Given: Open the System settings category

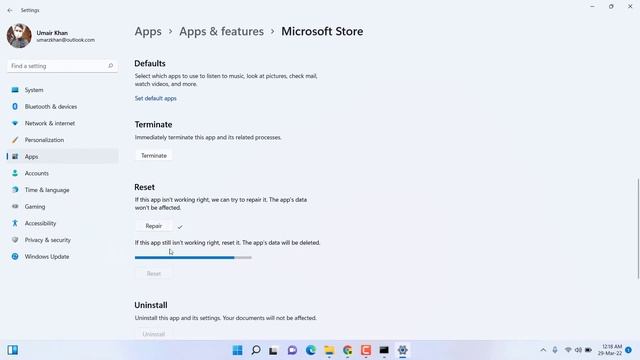Looking at the screenshot, I should pyautogui.click(x=62, y=90).
